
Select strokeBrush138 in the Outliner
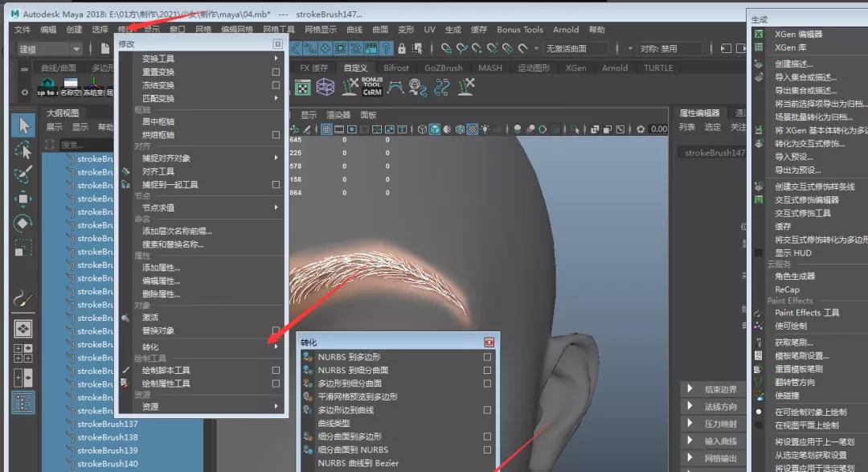(x=108, y=437)
